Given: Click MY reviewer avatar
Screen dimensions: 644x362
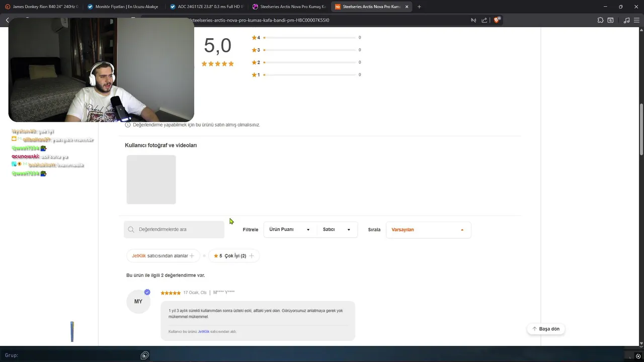Looking at the screenshot, I should [x=138, y=302].
